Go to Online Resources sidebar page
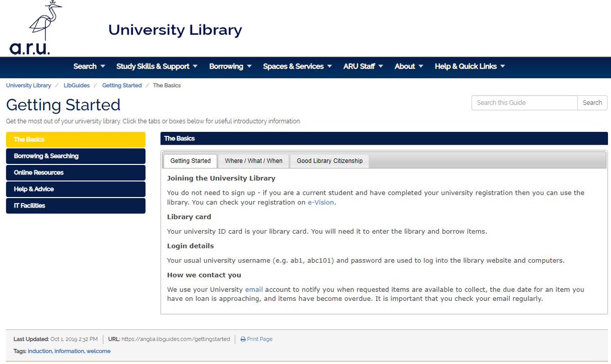 [x=75, y=173]
